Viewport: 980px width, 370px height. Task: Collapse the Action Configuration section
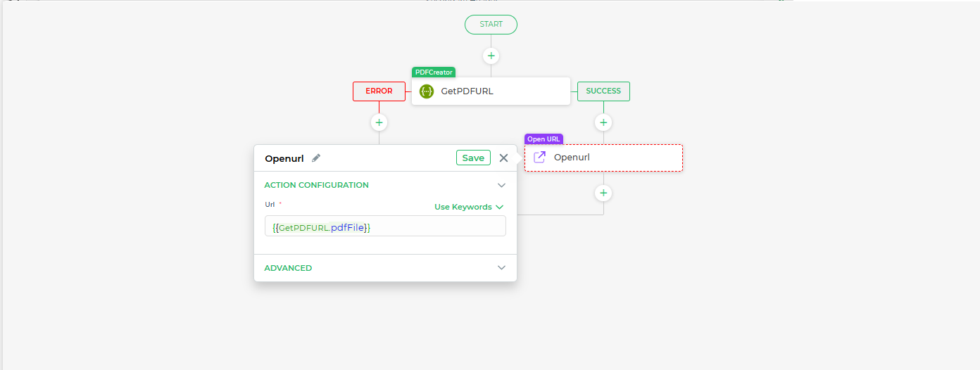coord(501,186)
